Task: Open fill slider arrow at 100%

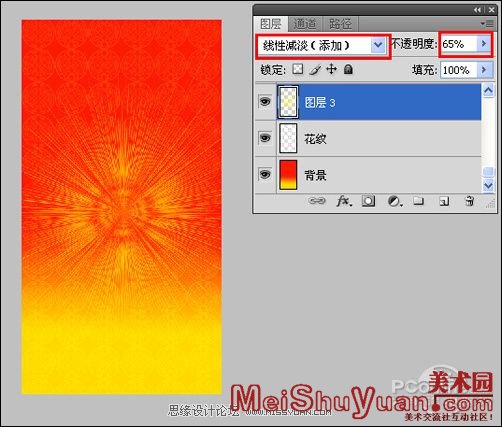Action: (484, 70)
